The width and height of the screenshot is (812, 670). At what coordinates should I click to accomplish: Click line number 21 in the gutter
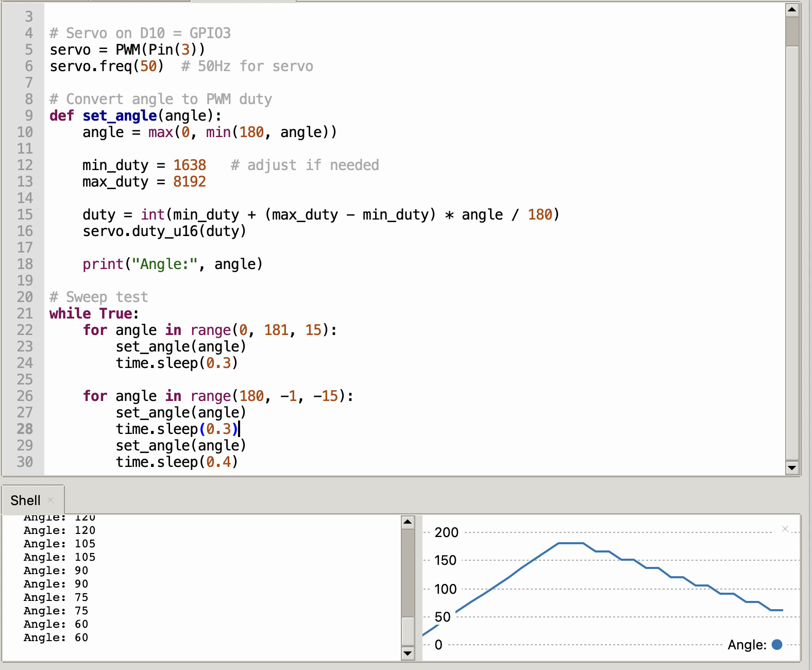click(x=25, y=314)
